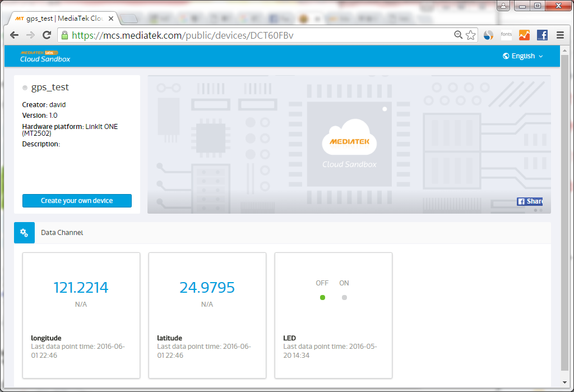Close the gps_test browser tab
The height and width of the screenshot is (392, 574).
[x=111, y=19]
